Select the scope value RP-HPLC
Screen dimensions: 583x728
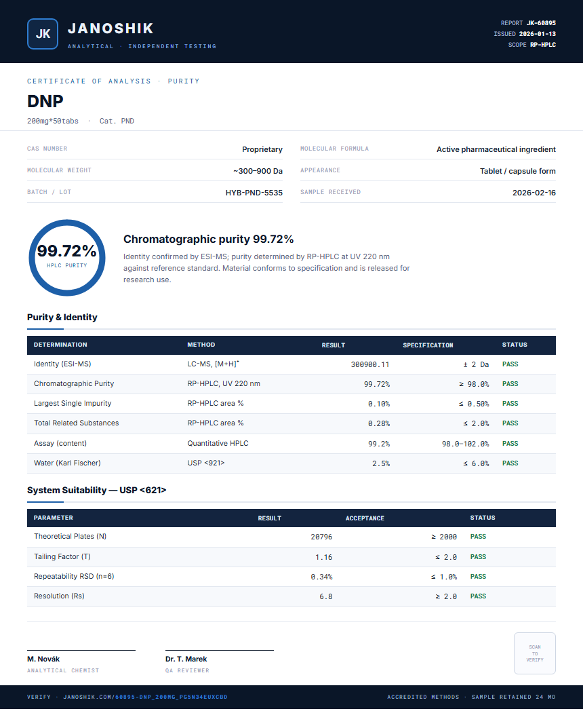pos(542,45)
